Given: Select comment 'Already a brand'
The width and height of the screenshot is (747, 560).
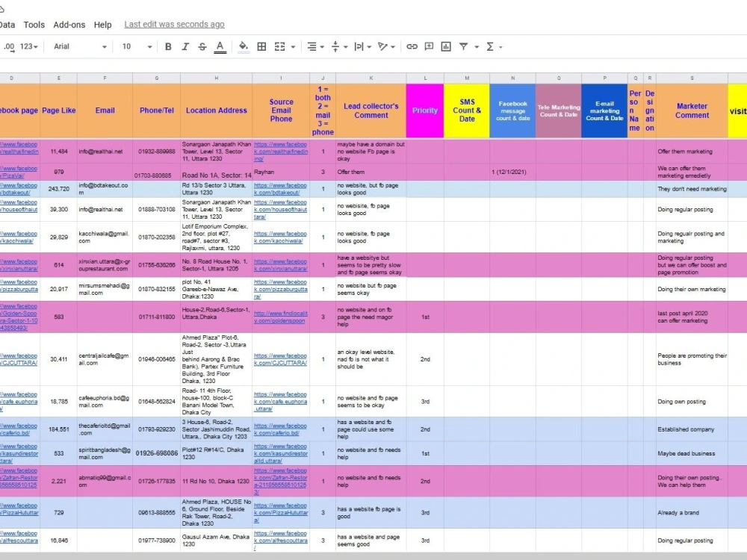Looking at the screenshot, I should (x=692, y=512).
